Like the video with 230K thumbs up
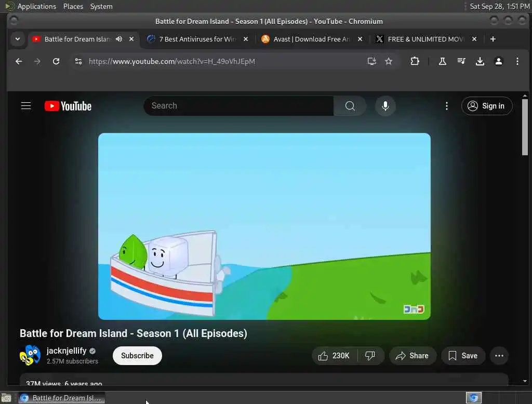 [334, 356]
